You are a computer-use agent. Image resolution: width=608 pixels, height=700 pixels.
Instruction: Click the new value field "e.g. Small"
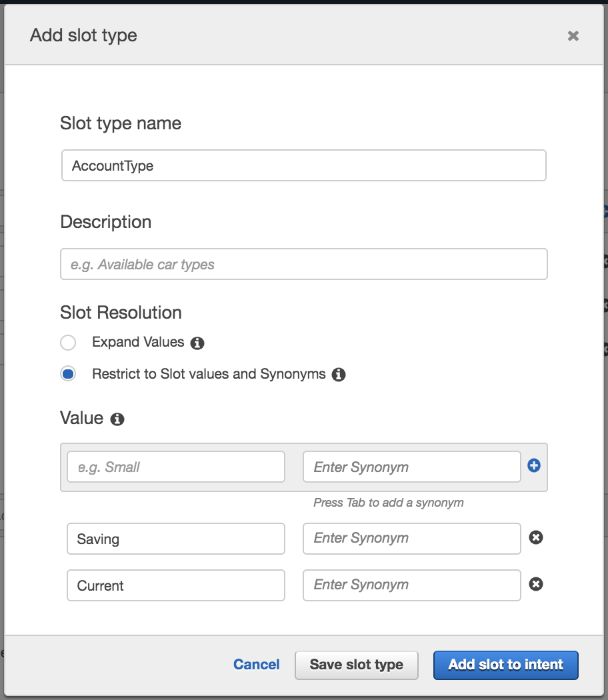[176, 467]
